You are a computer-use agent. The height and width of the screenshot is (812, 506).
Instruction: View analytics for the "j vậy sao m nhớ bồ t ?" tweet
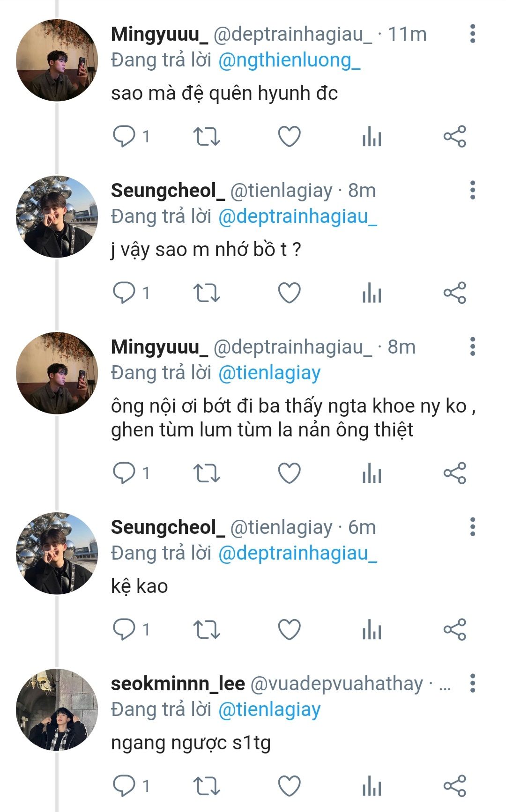point(372,293)
